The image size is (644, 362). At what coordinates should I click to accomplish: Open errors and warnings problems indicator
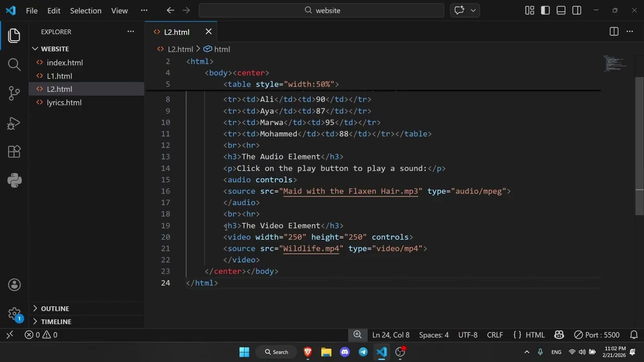click(x=41, y=335)
